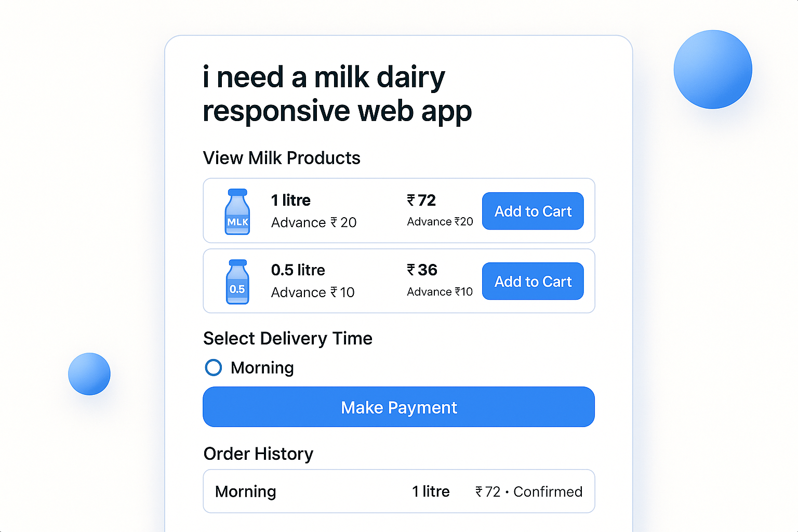Viewport: 798px width, 532px height.
Task: Open the Select Delivery Time options
Action: (x=287, y=338)
